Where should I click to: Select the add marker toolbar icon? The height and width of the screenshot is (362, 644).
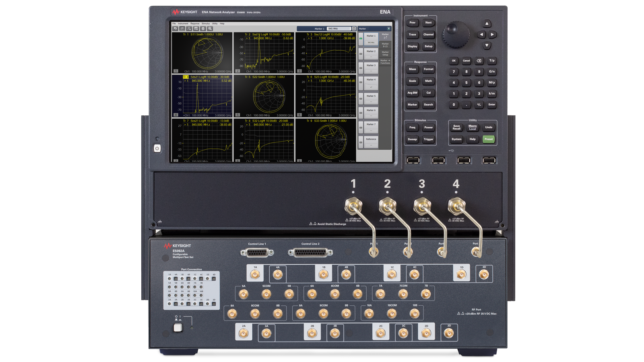click(x=189, y=29)
